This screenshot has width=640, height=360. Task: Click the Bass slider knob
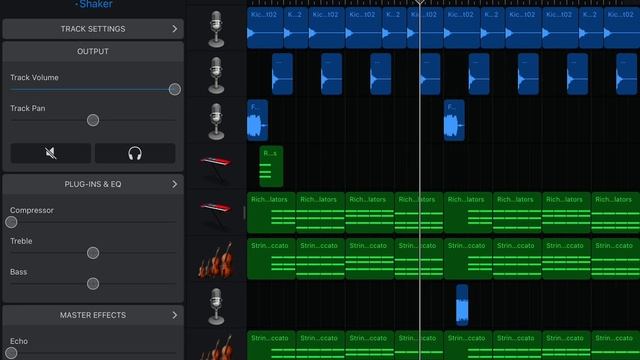tap(93, 284)
